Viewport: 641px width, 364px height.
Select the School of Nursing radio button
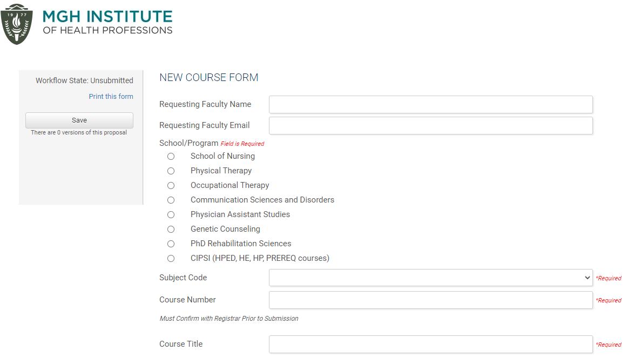(171, 156)
